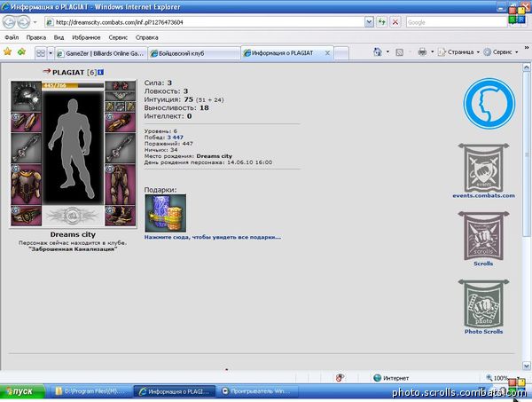The width and height of the screenshot is (532, 402).
Task: Open the Сервис command bar dropdown
Action: point(501,52)
